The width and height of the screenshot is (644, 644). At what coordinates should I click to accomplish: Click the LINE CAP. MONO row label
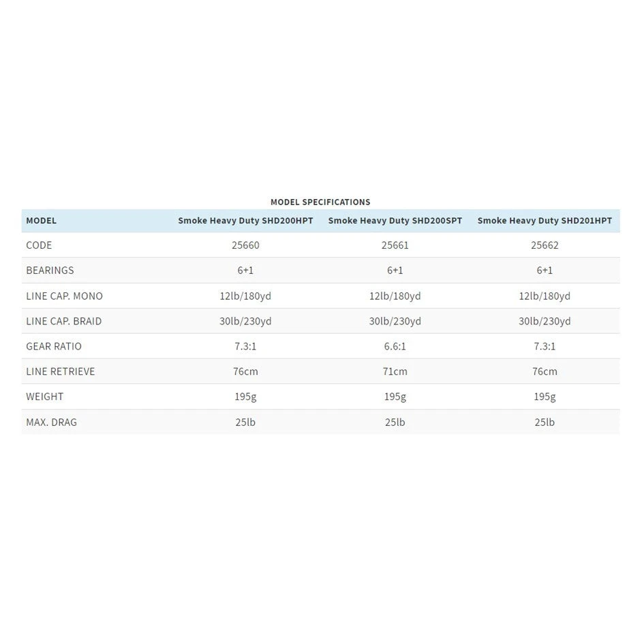(x=64, y=296)
